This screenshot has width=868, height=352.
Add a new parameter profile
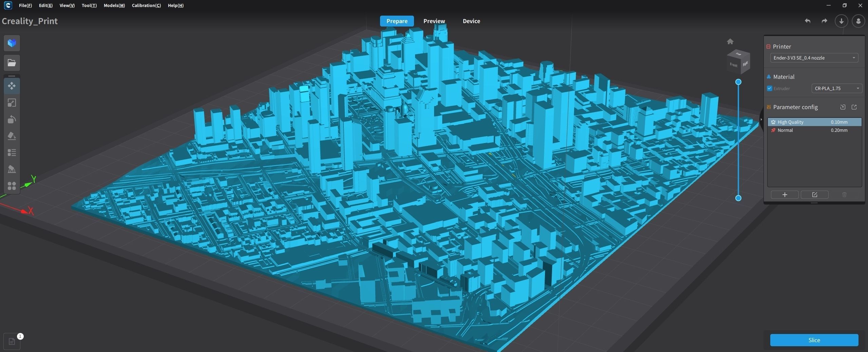click(x=785, y=195)
